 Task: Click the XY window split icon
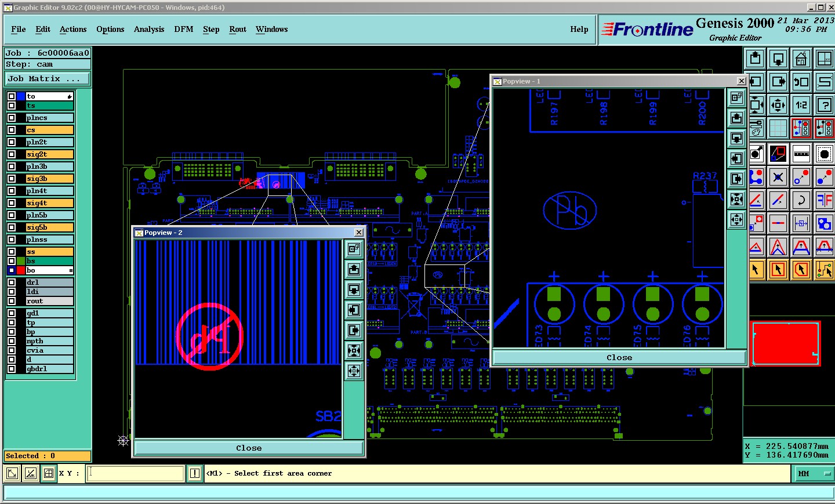pyautogui.click(x=825, y=58)
